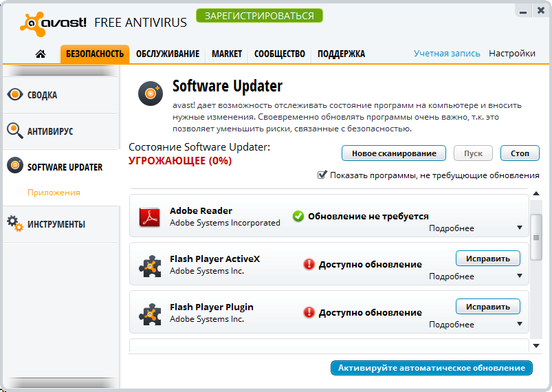Image resolution: width=552 pixels, height=392 pixels.
Task: Click the Adobe Reader PDF icon
Action: coord(150,217)
